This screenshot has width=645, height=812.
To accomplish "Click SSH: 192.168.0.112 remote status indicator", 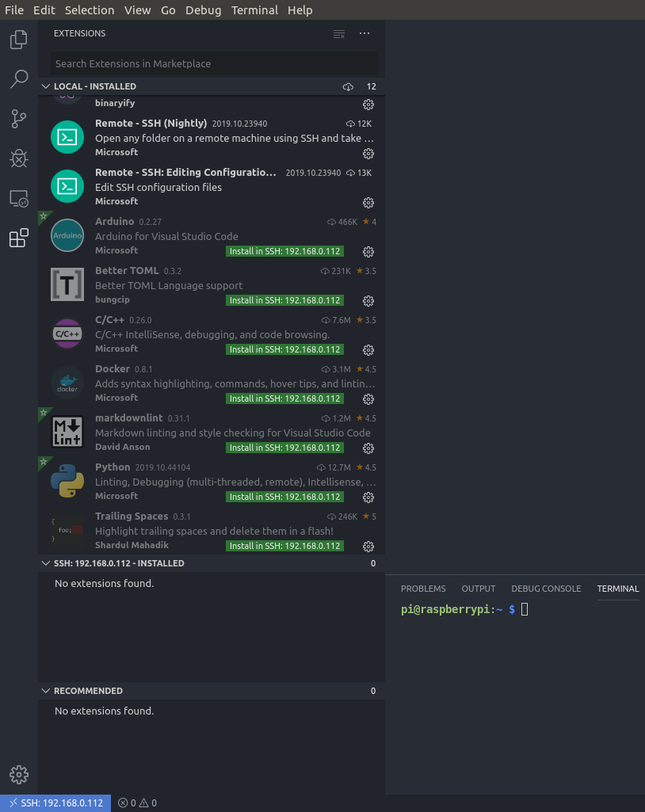I will (55, 803).
